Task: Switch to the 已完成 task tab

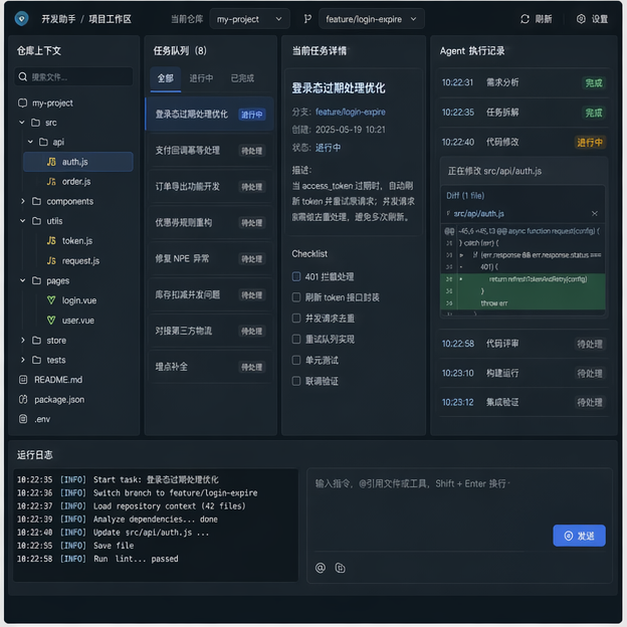Action: (x=242, y=78)
